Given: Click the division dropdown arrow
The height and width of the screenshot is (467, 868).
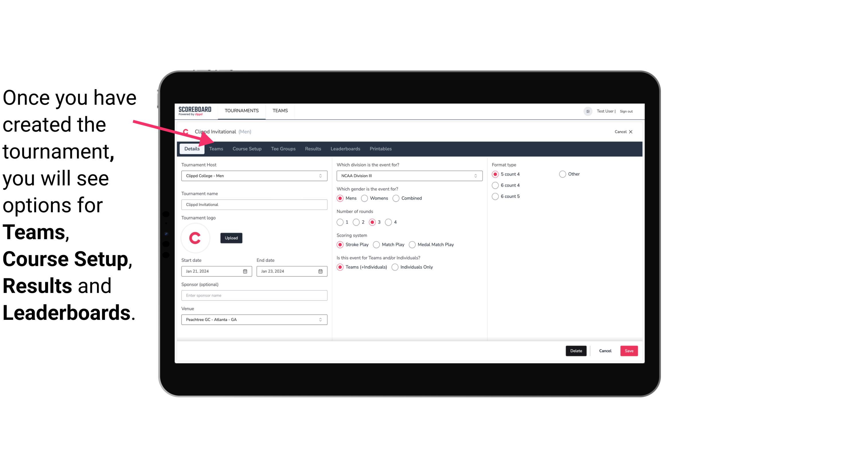Looking at the screenshot, I should (x=475, y=176).
